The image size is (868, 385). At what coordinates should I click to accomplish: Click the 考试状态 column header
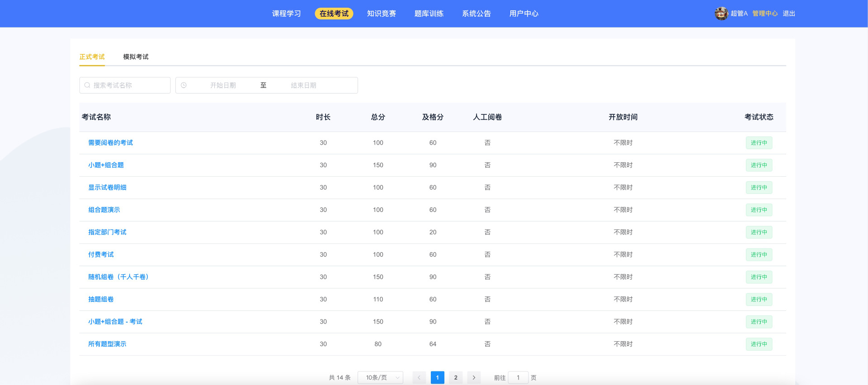tap(759, 117)
